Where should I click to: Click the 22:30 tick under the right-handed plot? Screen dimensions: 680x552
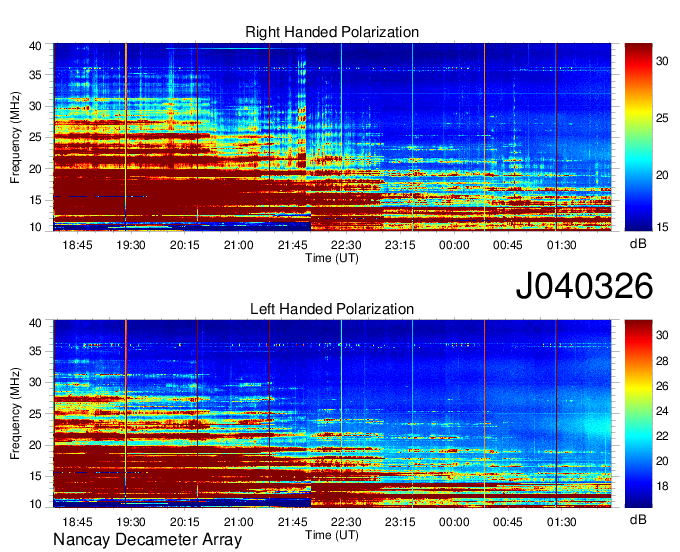coord(346,245)
